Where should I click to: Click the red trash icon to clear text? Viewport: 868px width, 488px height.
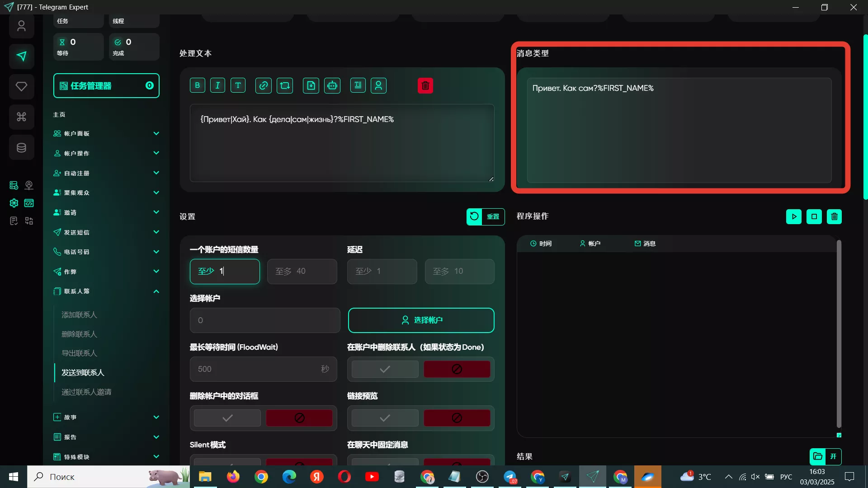pyautogui.click(x=425, y=85)
